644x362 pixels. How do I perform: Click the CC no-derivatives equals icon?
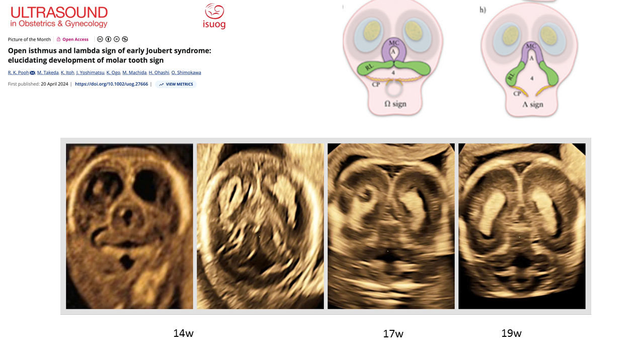tap(117, 39)
